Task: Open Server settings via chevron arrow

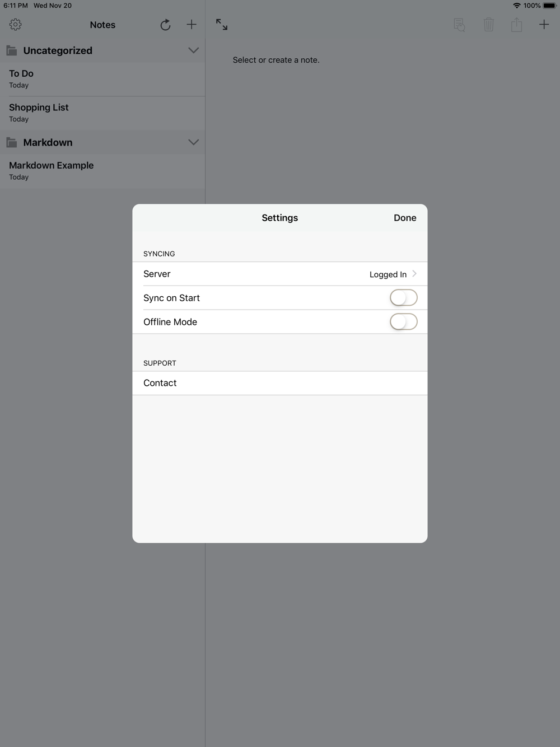Action: (414, 274)
